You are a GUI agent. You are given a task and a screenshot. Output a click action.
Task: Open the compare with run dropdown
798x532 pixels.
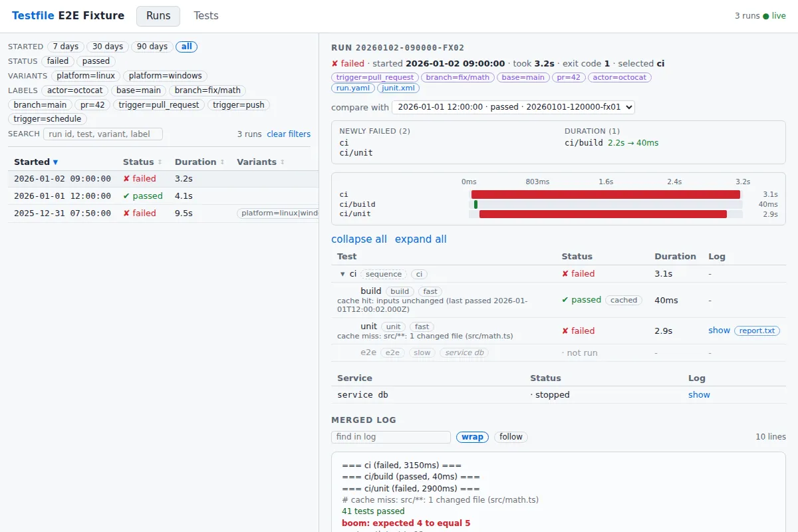pos(513,107)
